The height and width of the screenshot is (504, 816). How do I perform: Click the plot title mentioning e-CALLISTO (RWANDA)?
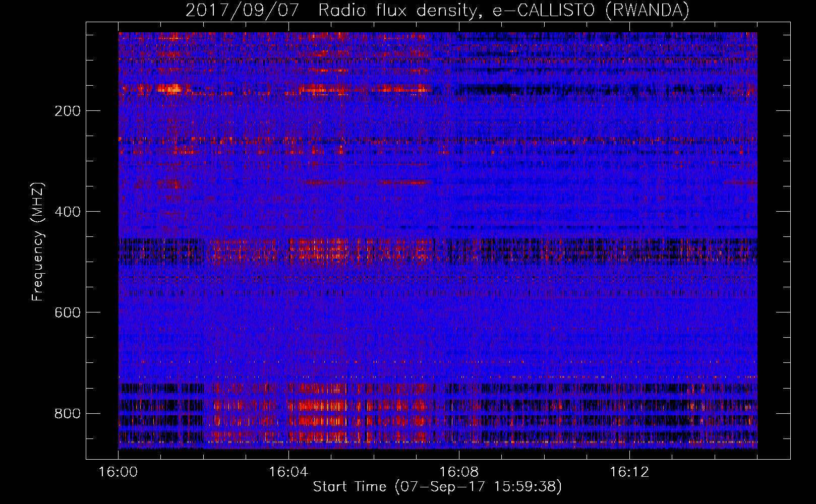(x=437, y=10)
